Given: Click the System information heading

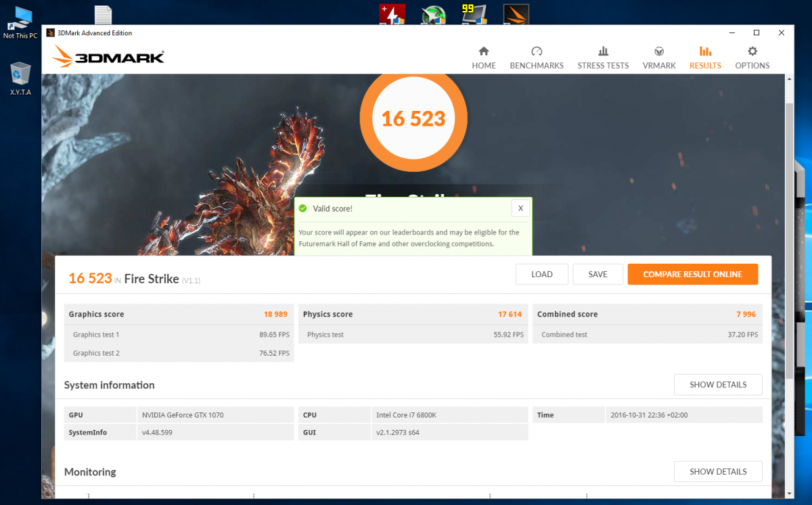Looking at the screenshot, I should pyautogui.click(x=110, y=385).
